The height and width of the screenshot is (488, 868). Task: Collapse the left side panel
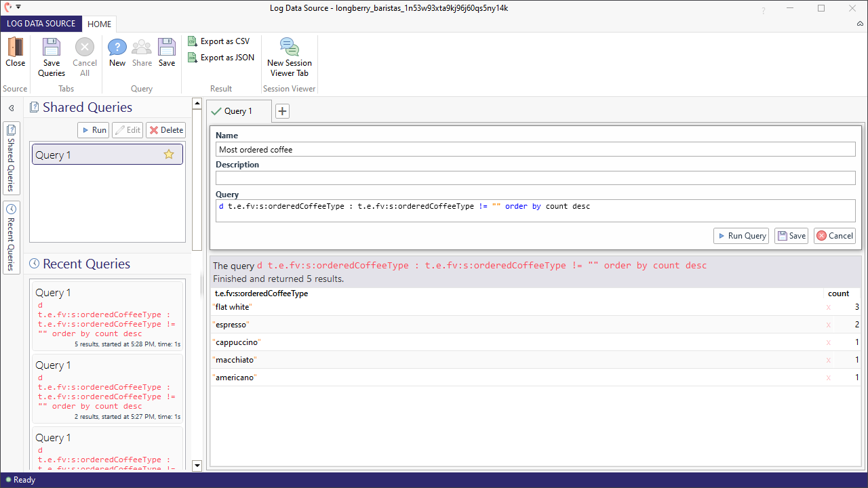tap(11, 108)
